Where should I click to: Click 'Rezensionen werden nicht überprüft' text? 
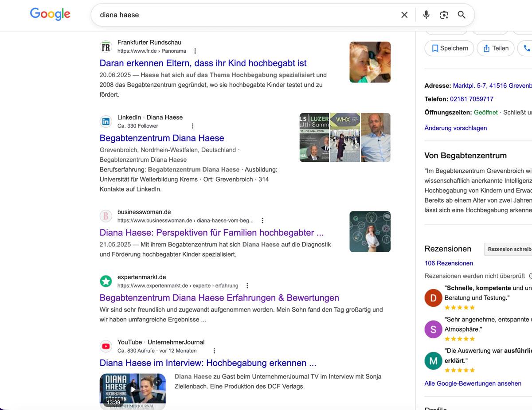point(474,276)
